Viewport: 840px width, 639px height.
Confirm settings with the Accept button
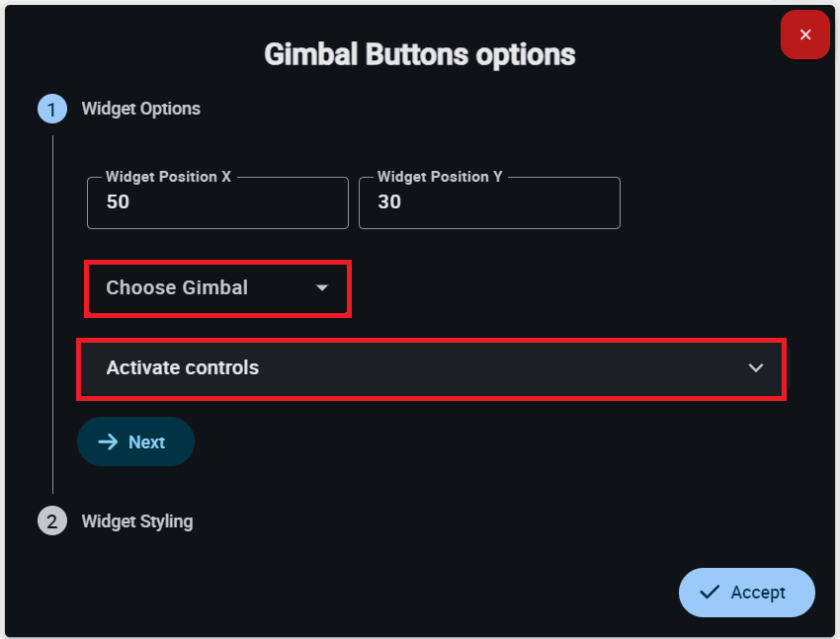pyautogui.click(x=747, y=593)
